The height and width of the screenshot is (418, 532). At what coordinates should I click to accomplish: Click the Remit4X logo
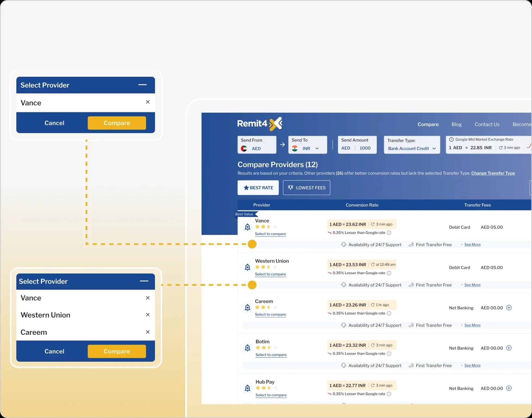[260, 124]
